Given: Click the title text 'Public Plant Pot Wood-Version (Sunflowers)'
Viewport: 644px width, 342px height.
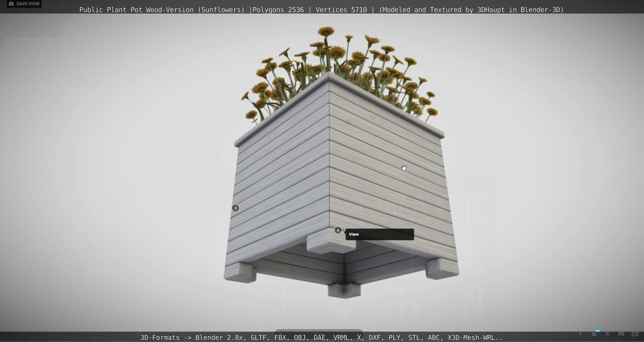Looking at the screenshot, I should (x=162, y=10).
